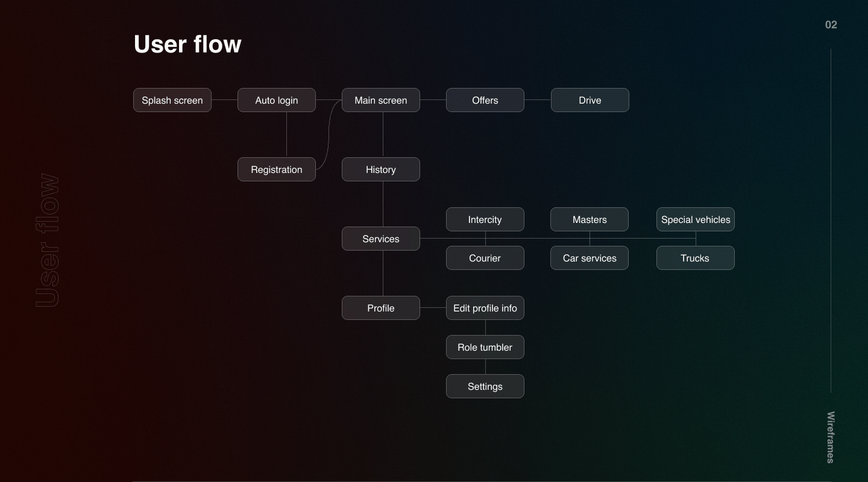The width and height of the screenshot is (868, 482).
Task: Select the Offers flow box
Action: coord(485,100)
